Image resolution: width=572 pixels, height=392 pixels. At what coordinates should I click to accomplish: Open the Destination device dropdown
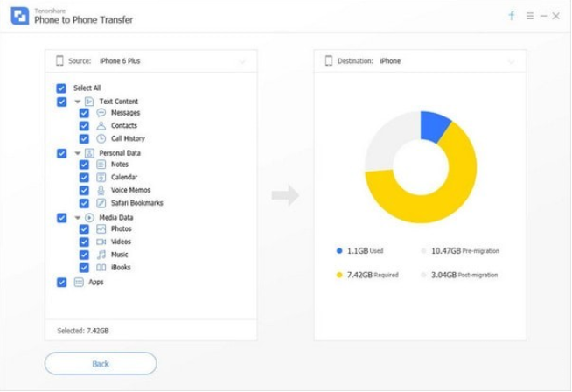click(x=420, y=61)
